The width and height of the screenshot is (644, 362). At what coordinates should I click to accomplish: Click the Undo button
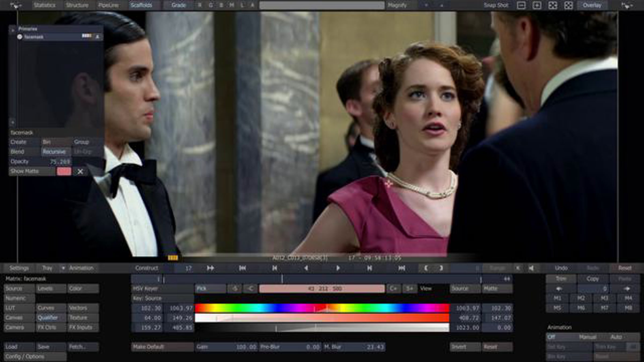pyautogui.click(x=561, y=268)
